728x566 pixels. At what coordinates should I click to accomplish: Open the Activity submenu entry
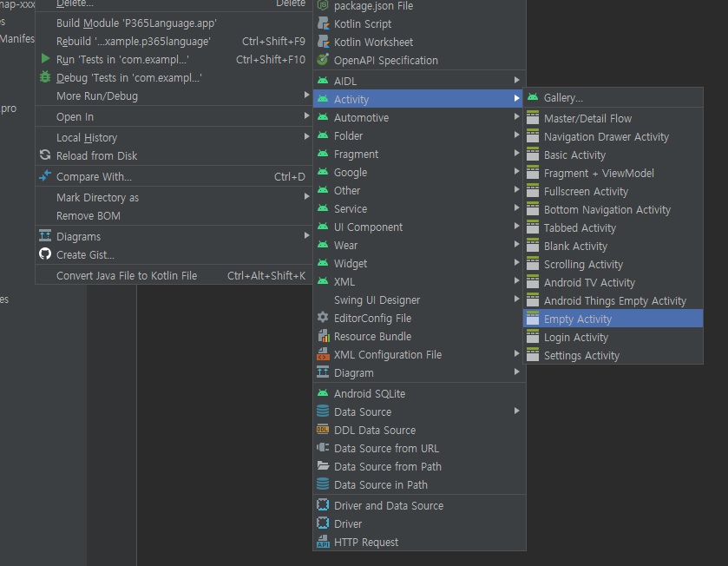pyautogui.click(x=419, y=99)
